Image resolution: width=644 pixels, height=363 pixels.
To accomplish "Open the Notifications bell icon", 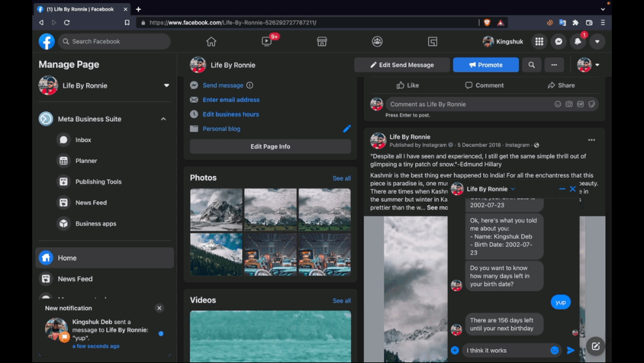I will point(578,42).
